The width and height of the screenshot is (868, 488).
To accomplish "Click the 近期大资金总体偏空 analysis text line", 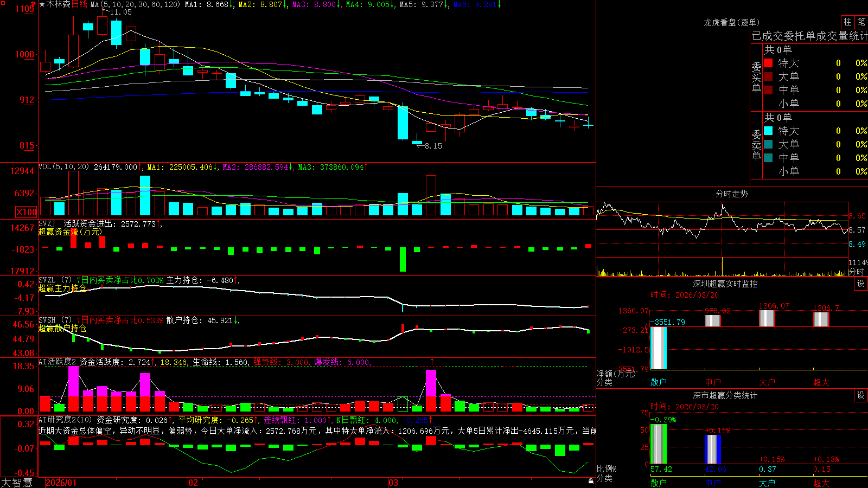I will 317,431.
